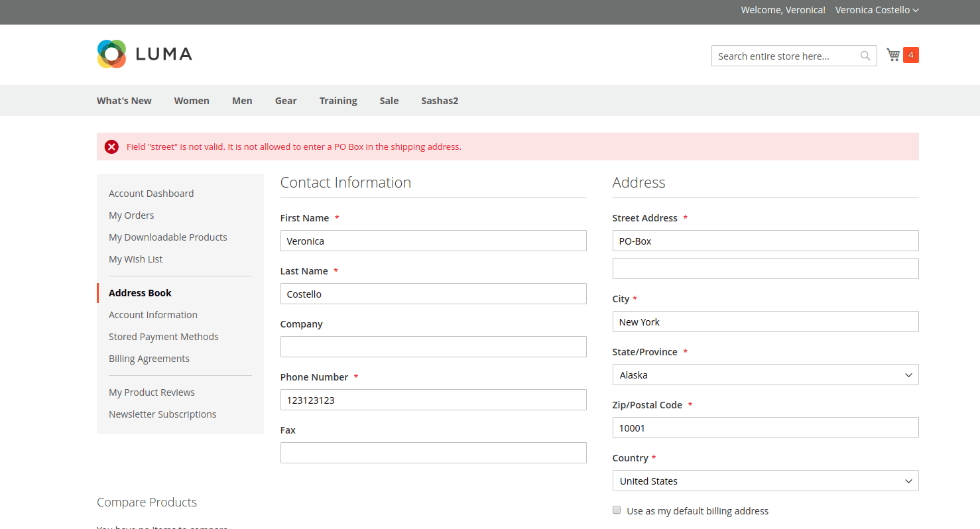Check Use as my default billing address
This screenshot has height=529, width=980.
617,510
